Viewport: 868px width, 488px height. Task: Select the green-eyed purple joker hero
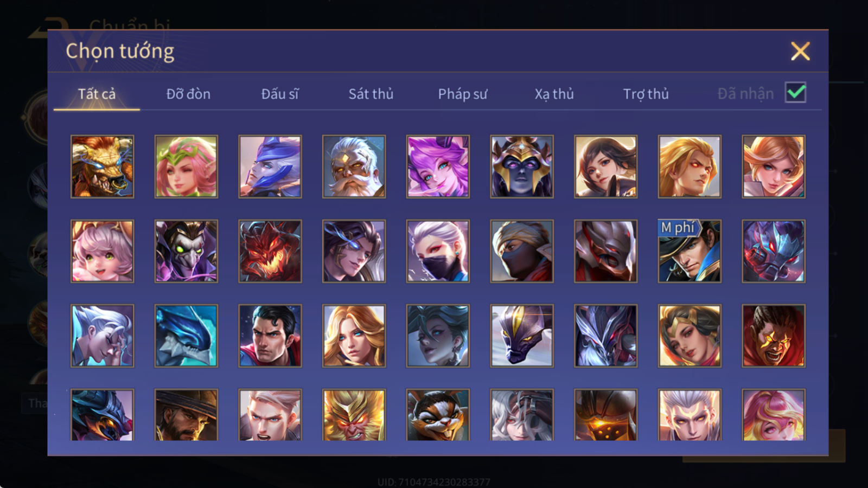[x=186, y=251]
